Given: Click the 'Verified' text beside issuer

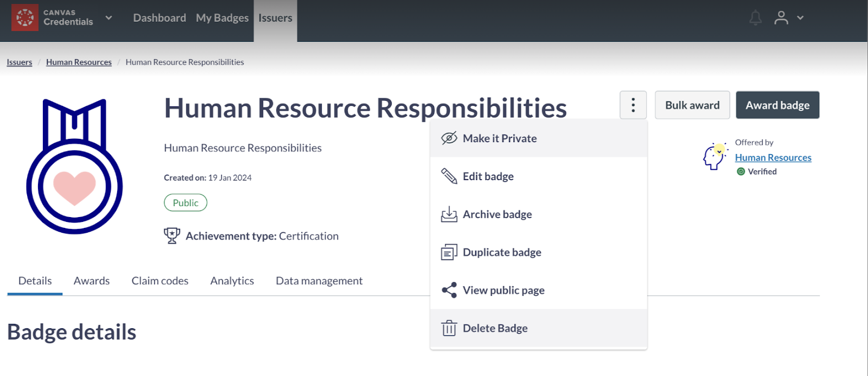Looking at the screenshot, I should click(762, 171).
